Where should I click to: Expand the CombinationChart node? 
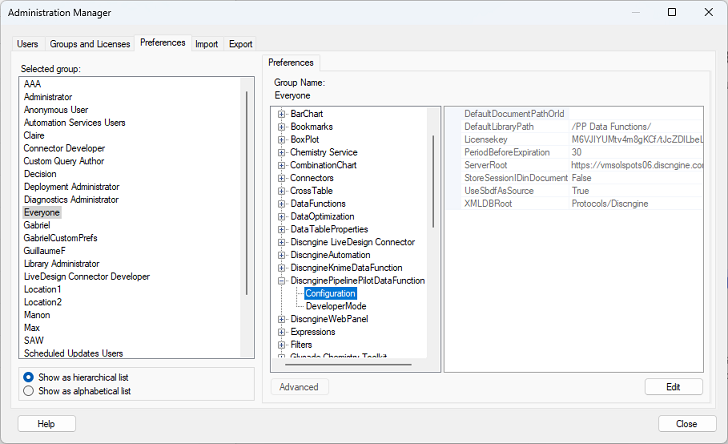click(281, 165)
